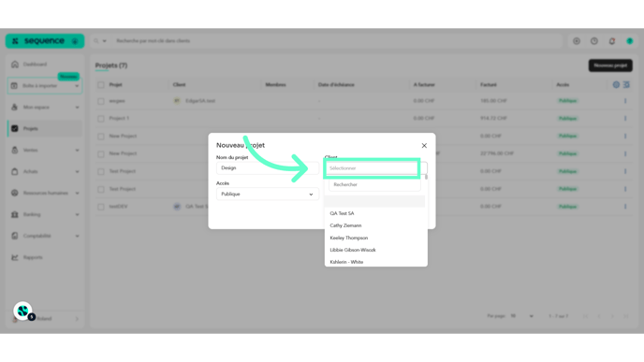The image size is (644, 362).
Task: Click the client dropdown list scrollbar
Action: (426, 178)
